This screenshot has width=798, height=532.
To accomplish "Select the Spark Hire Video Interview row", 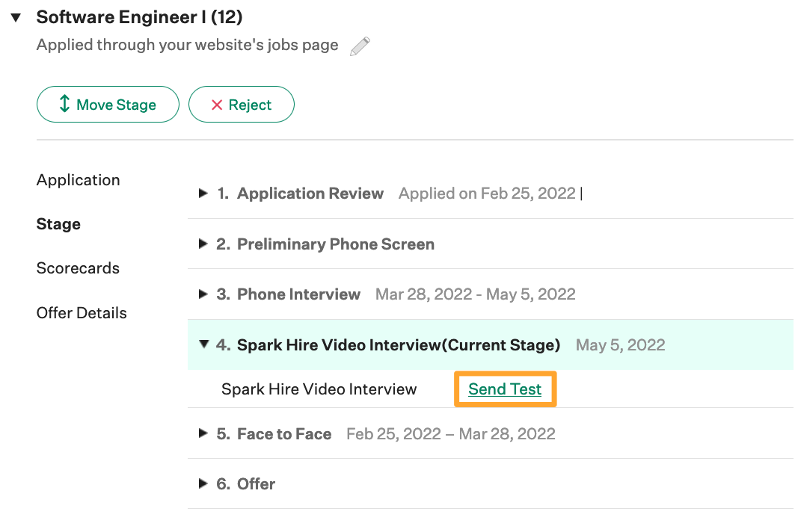I will 319,389.
